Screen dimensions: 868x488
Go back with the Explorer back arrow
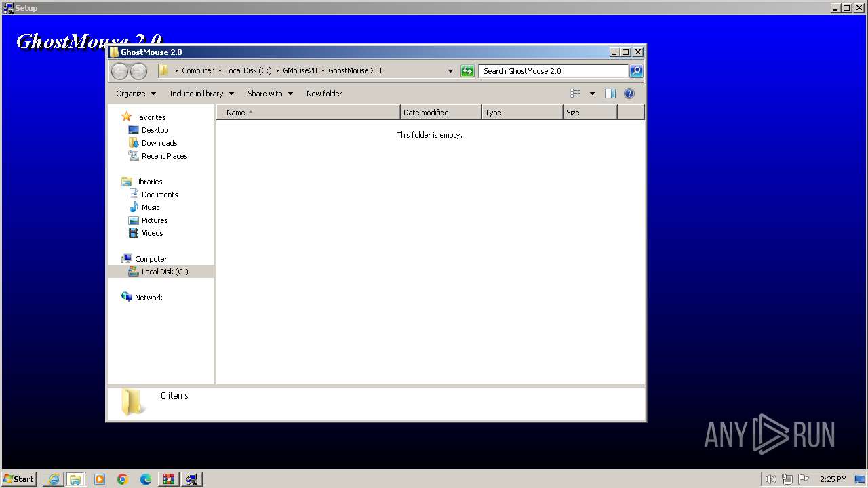coord(119,71)
